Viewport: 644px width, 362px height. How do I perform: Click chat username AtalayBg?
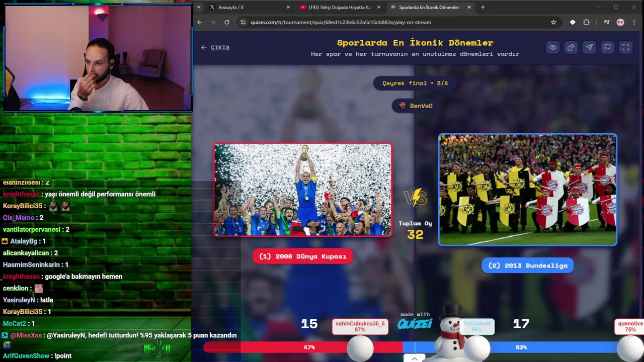click(24, 241)
